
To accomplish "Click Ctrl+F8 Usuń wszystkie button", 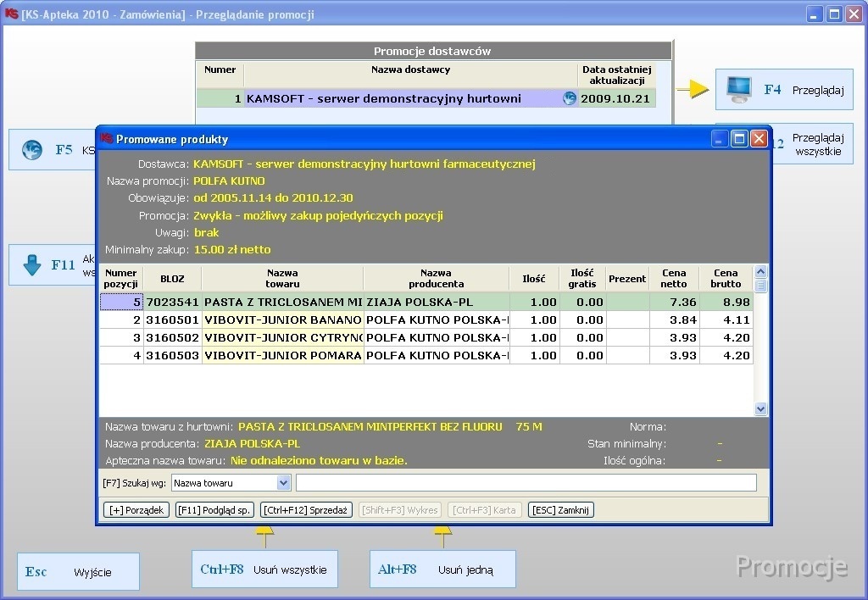I will click(x=264, y=569).
